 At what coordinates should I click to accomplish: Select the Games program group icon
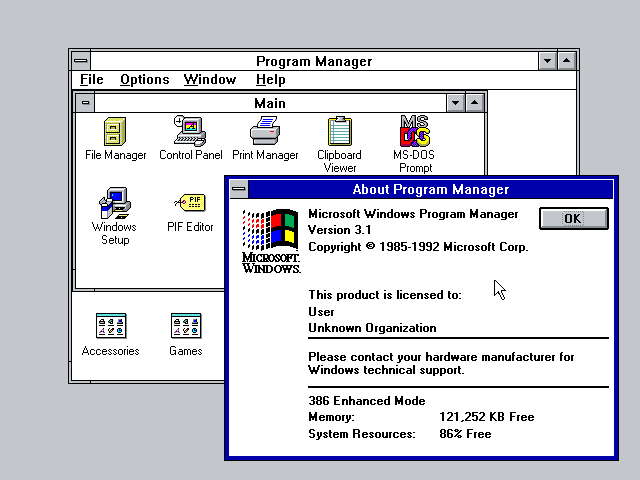186,326
